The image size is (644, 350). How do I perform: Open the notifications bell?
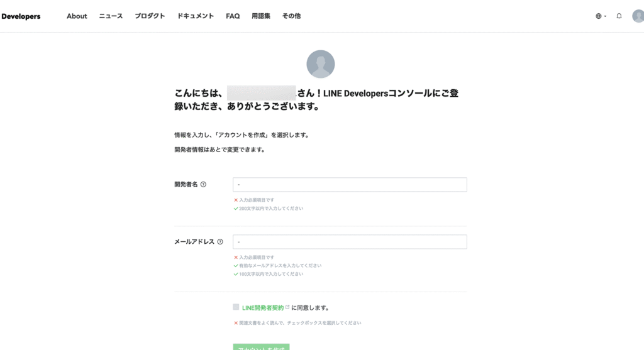619,16
